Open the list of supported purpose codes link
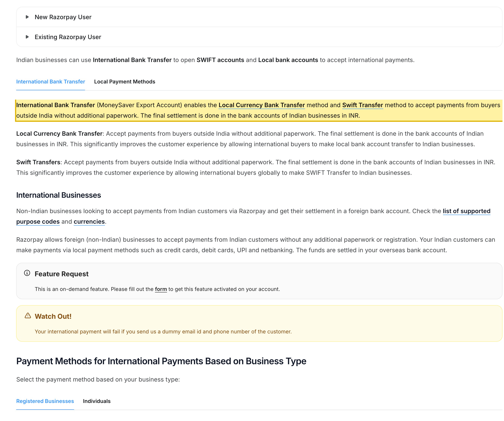The image size is (504, 421). [467, 211]
